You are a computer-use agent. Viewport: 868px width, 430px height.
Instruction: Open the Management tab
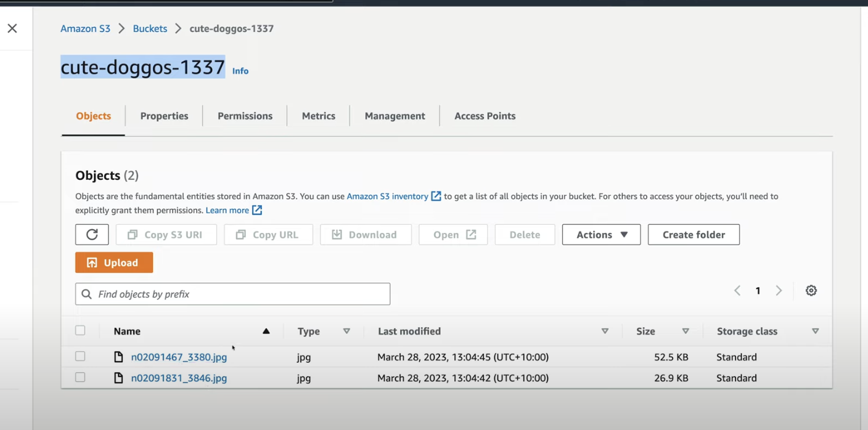tap(395, 116)
